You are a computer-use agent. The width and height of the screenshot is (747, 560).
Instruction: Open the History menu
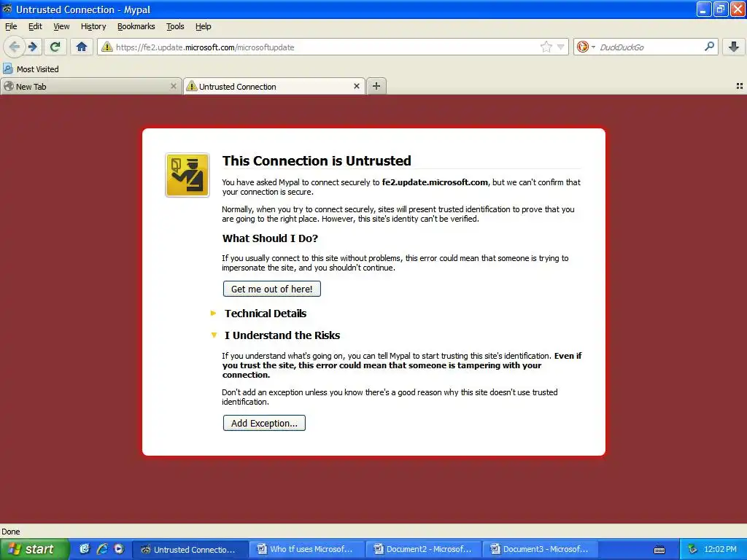[93, 26]
